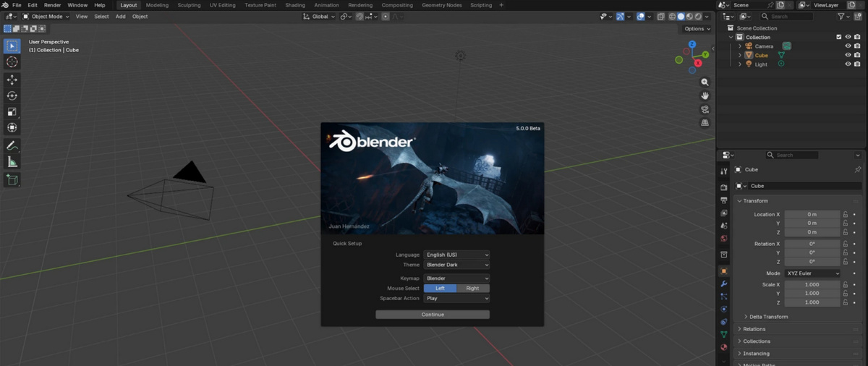Click the Location X value field

[812, 214]
